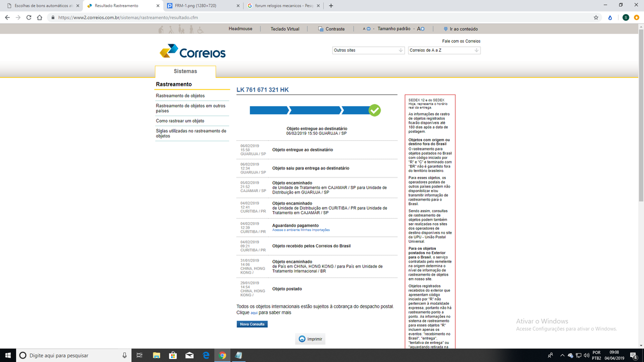
Task: Click the Cortana microphone icon
Action: click(125, 355)
